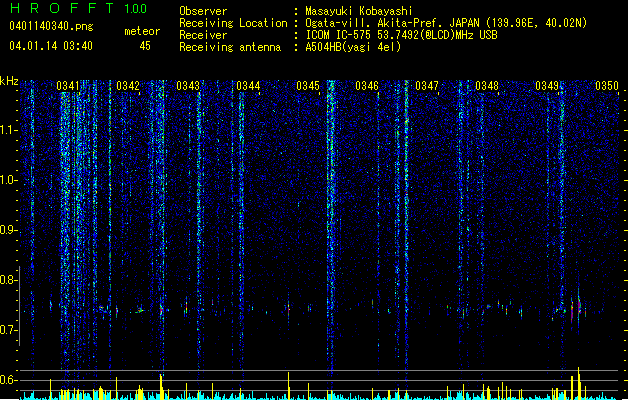This screenshot has width=629, height=400.
Task: Click the 0.6 kHz axis label
Action: (x=9, y=380)
